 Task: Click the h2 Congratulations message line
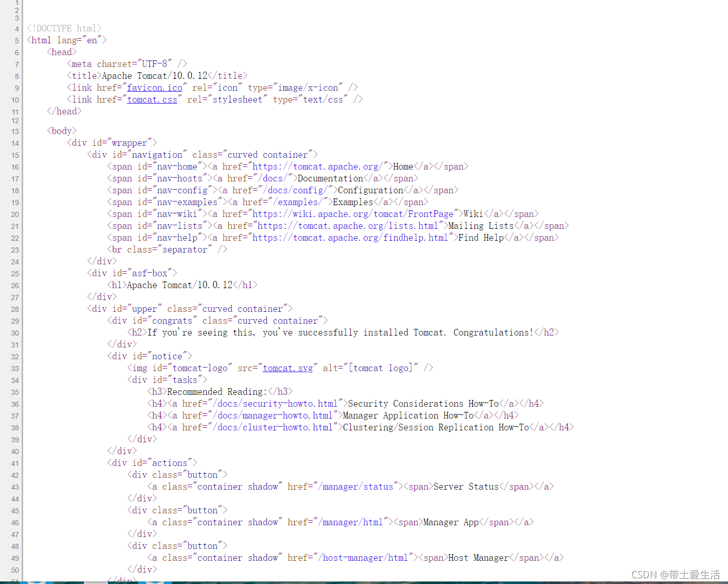tap(343, 332)
